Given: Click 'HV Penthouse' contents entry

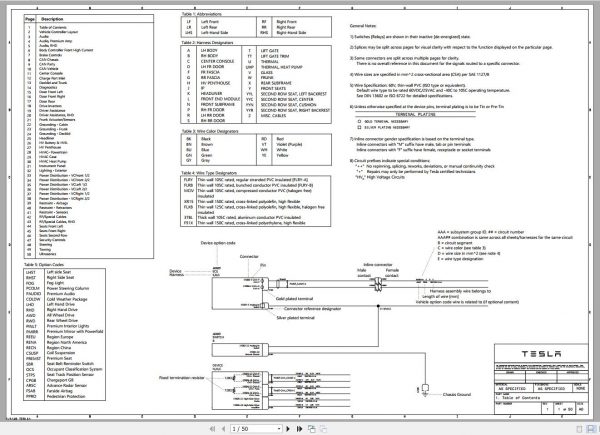Looking at the screenshot, I should tap(50, 147).
